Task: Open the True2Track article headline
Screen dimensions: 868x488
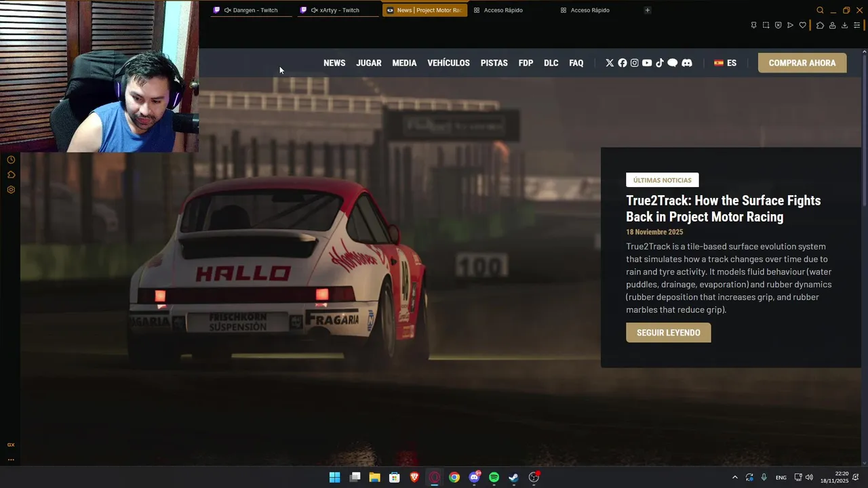Action: tap(724, 209)
